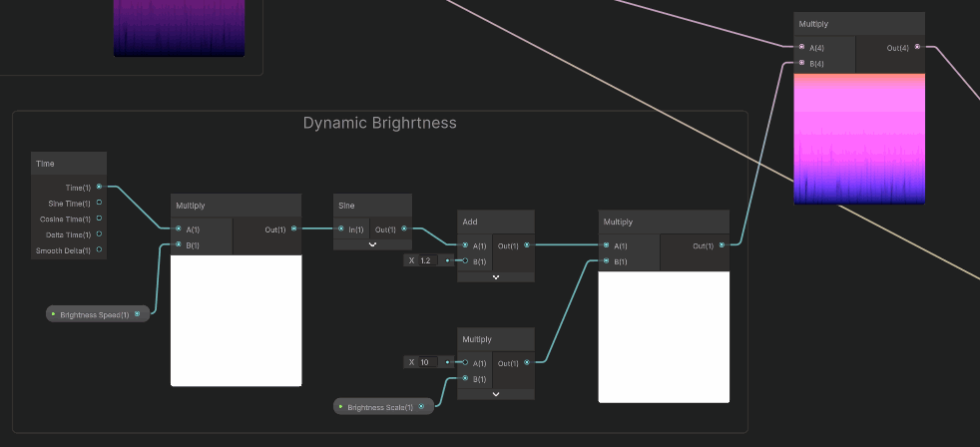
Task: Select header of Multiply node with A(4) input
Action: pos(859,24)
